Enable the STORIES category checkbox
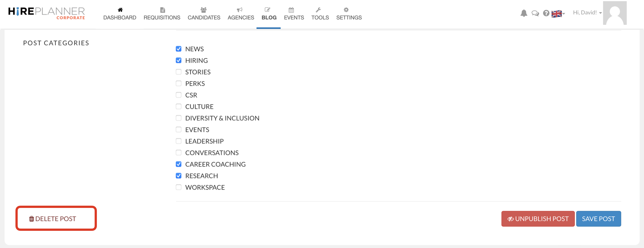The image size is (644, 248). 179,72
